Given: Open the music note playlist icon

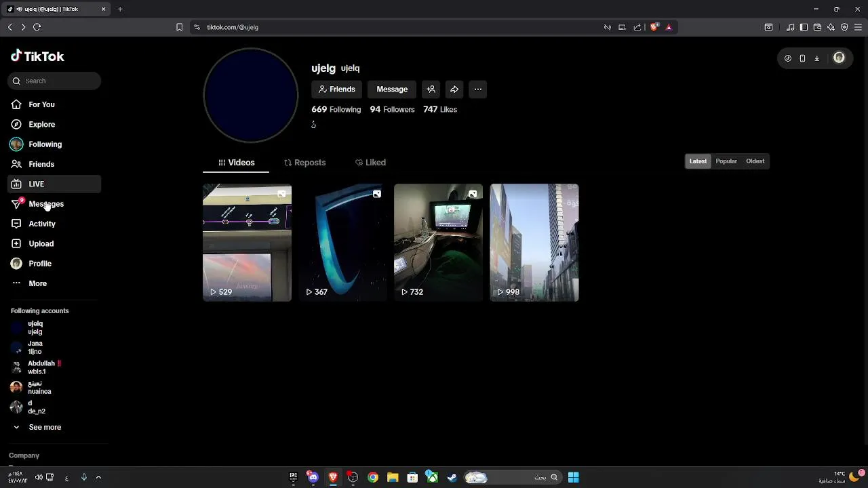Looking at the screenshot, I should 790,27.
